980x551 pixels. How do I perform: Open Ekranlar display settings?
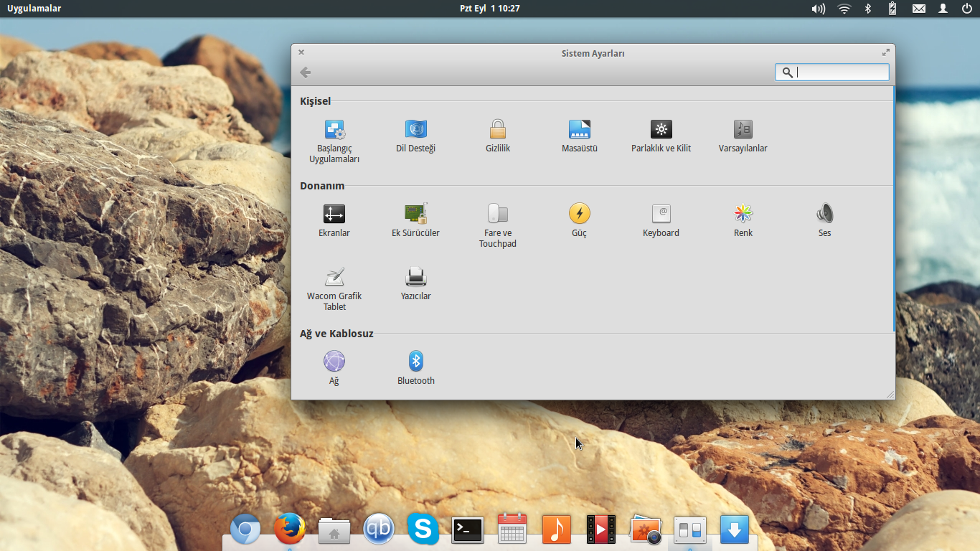click(334, 221)
